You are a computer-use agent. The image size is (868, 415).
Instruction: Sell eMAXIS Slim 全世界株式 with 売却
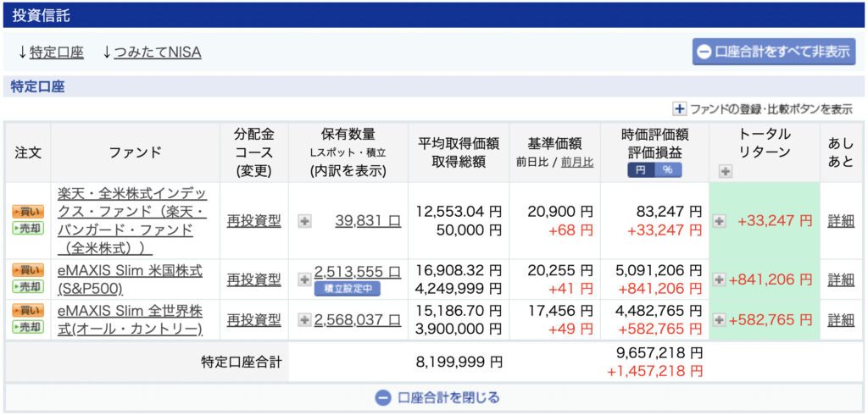click(x=28, y=326)
